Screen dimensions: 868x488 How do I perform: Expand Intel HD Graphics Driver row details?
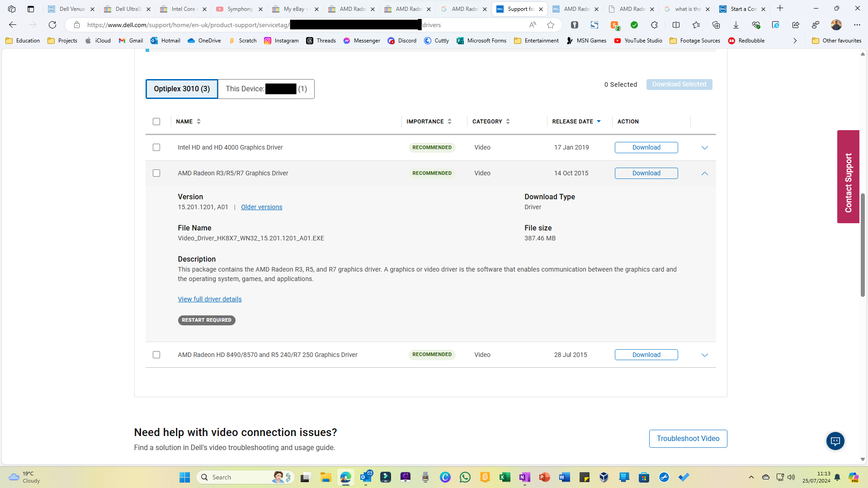point(704,148)
